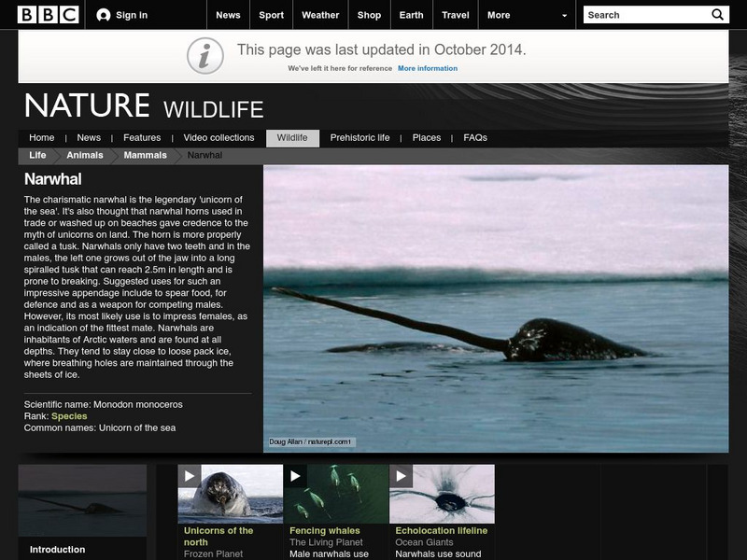Click the Animals breadcrumb

pos(85,155)
